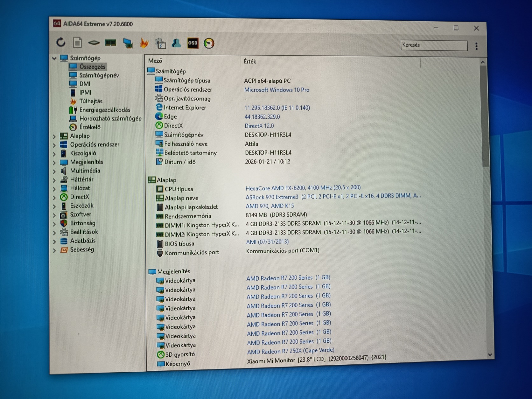
Task: Click the Biztonság shield icon
Action: point(64,223)
